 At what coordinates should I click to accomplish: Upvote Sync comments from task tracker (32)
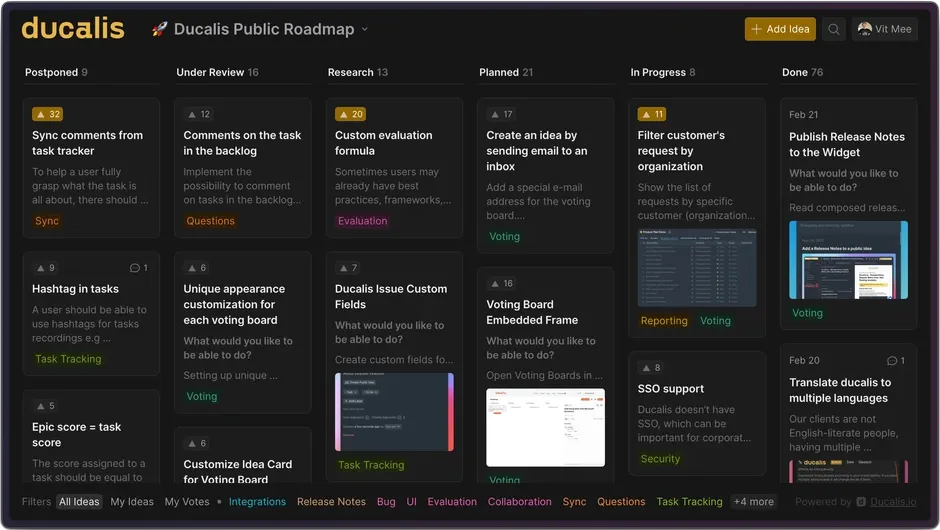(48, 114)
